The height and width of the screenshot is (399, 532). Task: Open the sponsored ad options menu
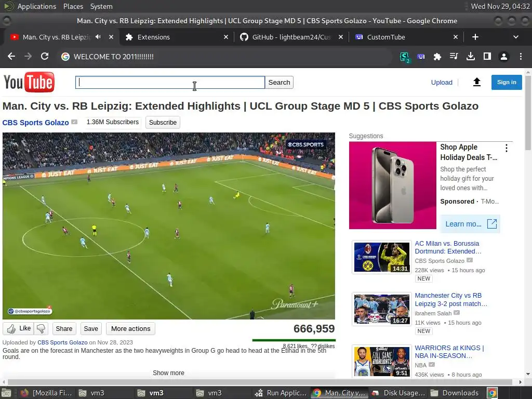click(507, 148)
